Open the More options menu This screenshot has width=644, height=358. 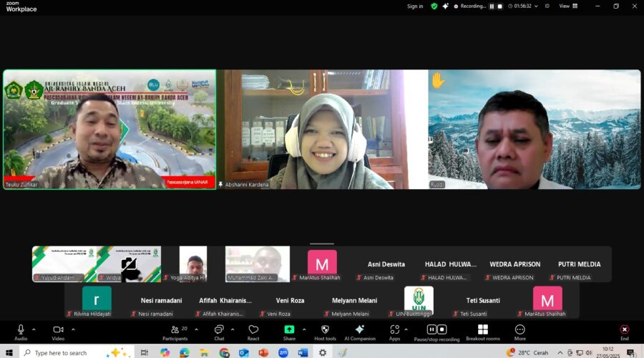pyautogui.click(x=519, y=332)
